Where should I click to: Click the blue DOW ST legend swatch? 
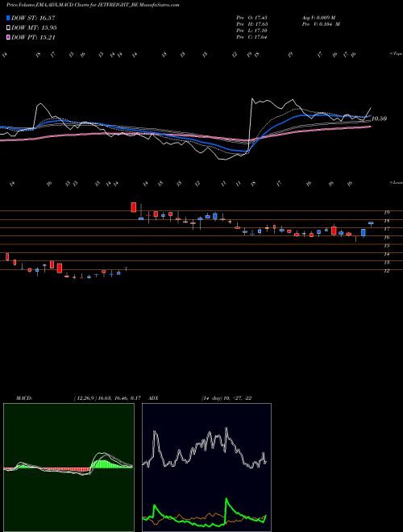pyautogui.click(x=8, y=18)
